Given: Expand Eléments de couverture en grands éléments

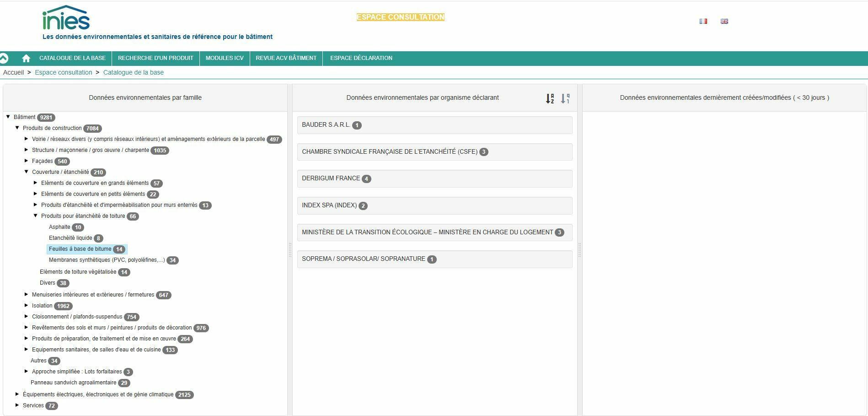Looking at the screenshot, I should tap(35, 183).
